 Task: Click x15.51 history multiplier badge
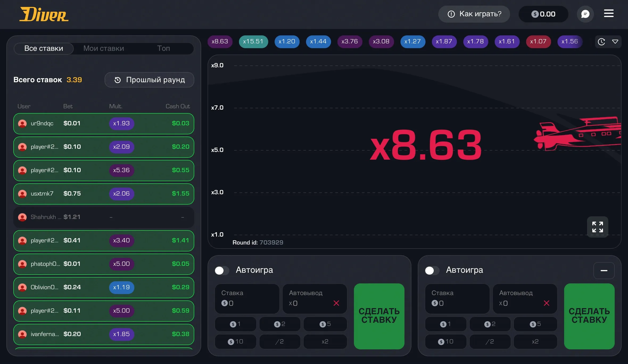[253, 42]
